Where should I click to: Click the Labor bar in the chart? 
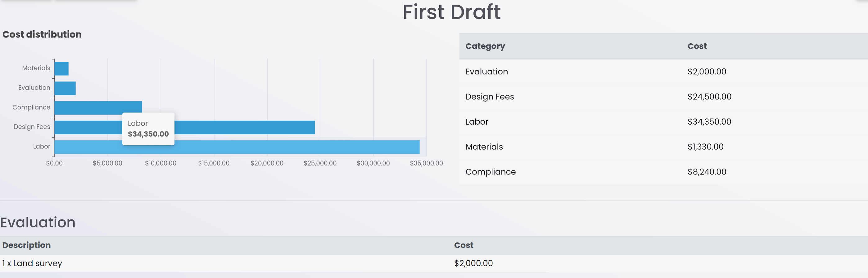click(x=269, y=147)
